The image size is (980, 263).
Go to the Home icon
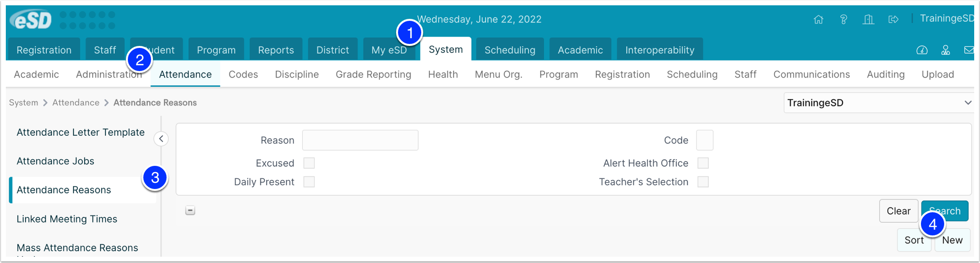pyautogui.click(x=818, y=19)
